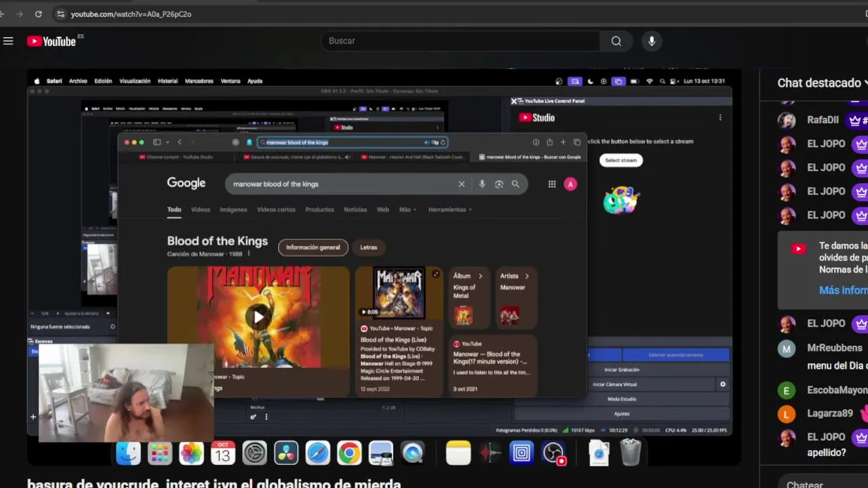The width and height of the screenshot is (868, 488).
Task: Click Iniciar Grabación in OBS
Action: point(621,369)
